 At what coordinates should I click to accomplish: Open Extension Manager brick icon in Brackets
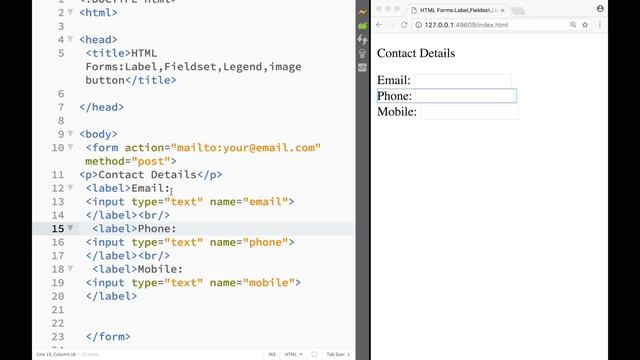coord(362,26)
